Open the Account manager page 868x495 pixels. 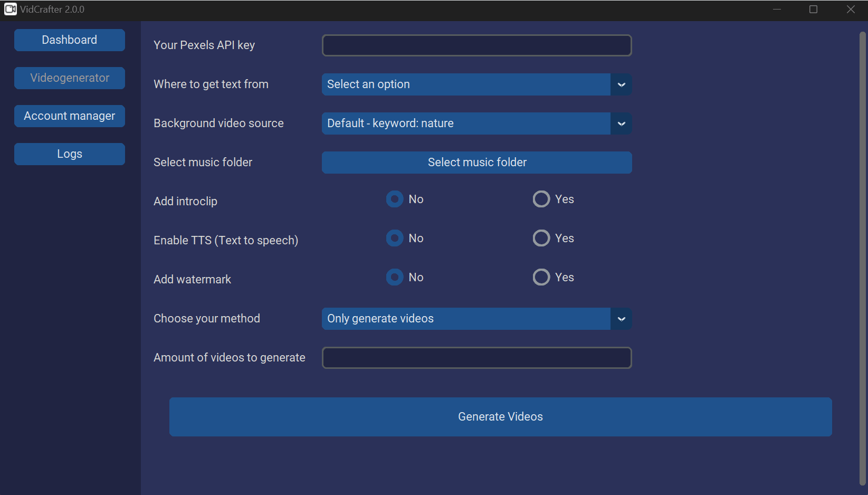[x=70, y=116]
